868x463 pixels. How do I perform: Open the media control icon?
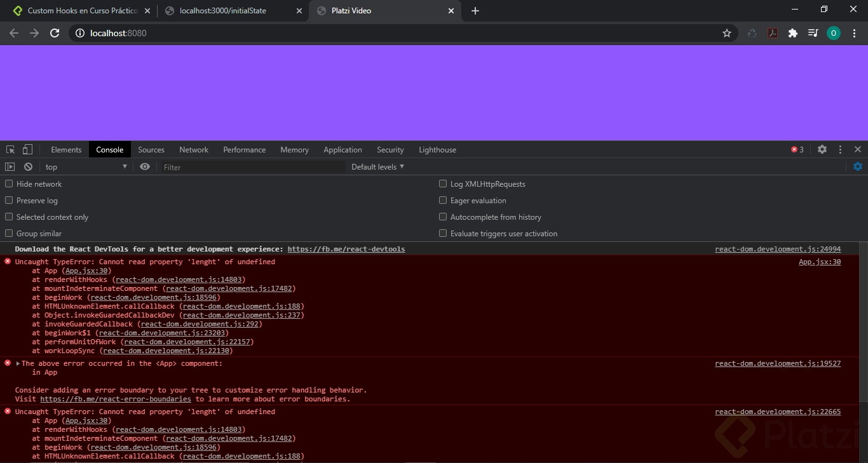tap(813, 33)
